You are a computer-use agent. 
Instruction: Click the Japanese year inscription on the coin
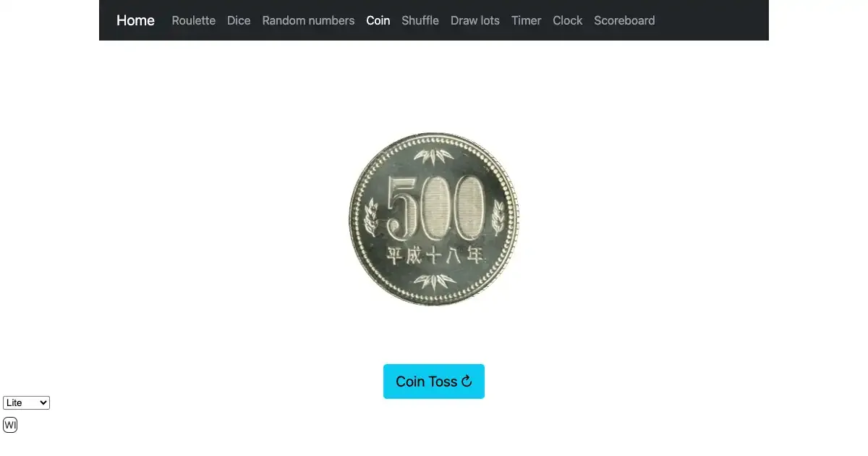(x=434, y=255)
